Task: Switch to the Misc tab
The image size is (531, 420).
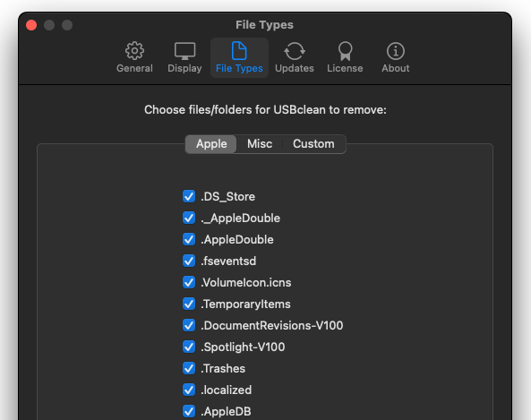Action: click(260, 144)
